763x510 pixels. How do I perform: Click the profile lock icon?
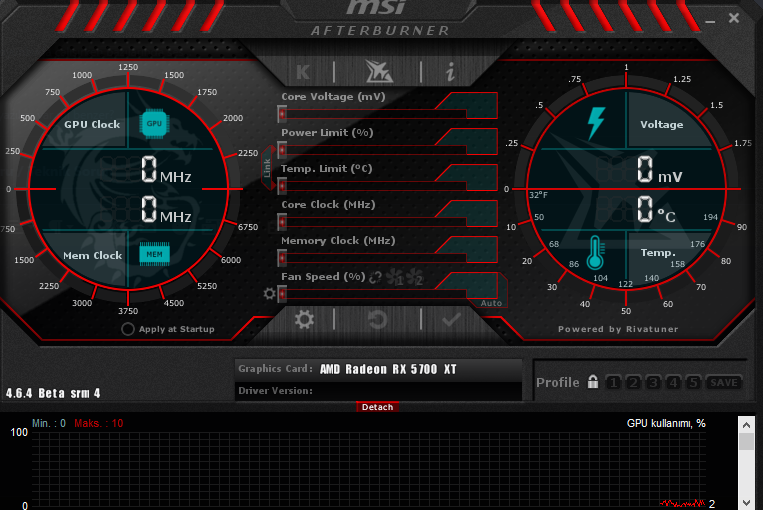(x=593, y=382)
